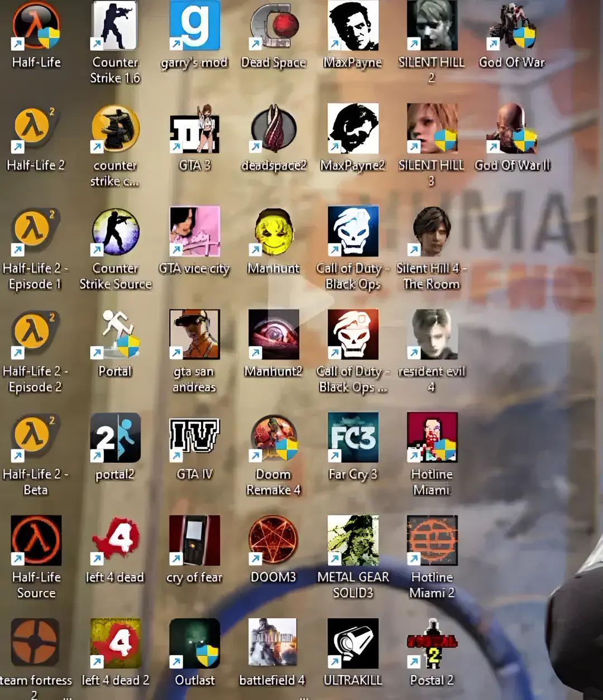Open the Manhunt smiley icon
Screen dimensions: 603x700
pos(274,231)
